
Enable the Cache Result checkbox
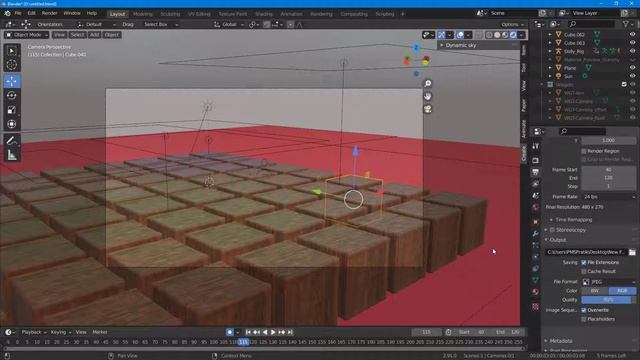click(x=584, y=271)
